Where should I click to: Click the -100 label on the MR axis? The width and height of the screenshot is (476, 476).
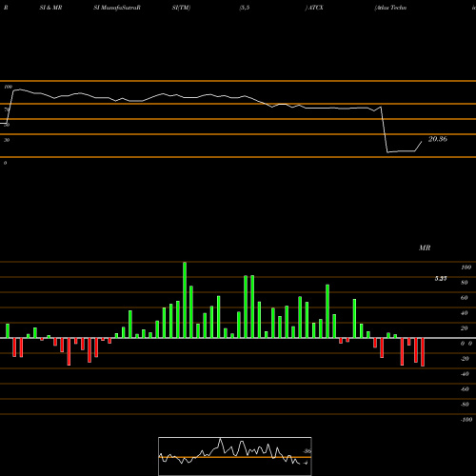[x=466, y=420]
